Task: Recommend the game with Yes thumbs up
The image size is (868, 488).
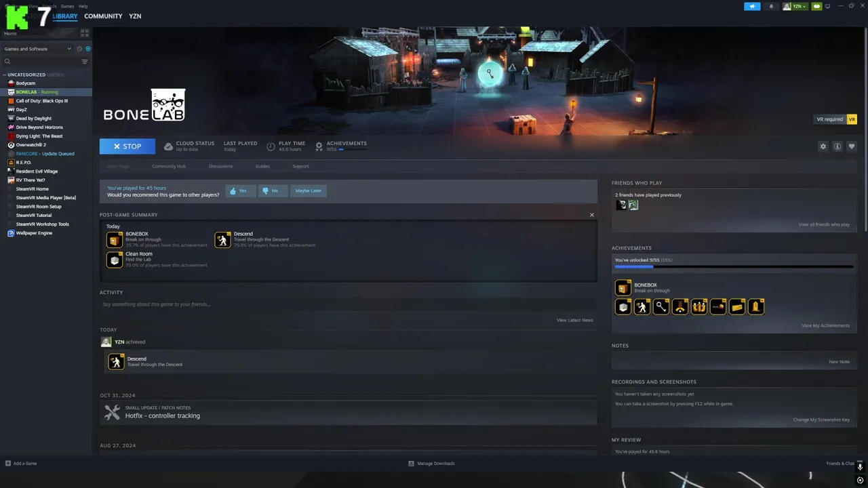Action: point(241,191)
